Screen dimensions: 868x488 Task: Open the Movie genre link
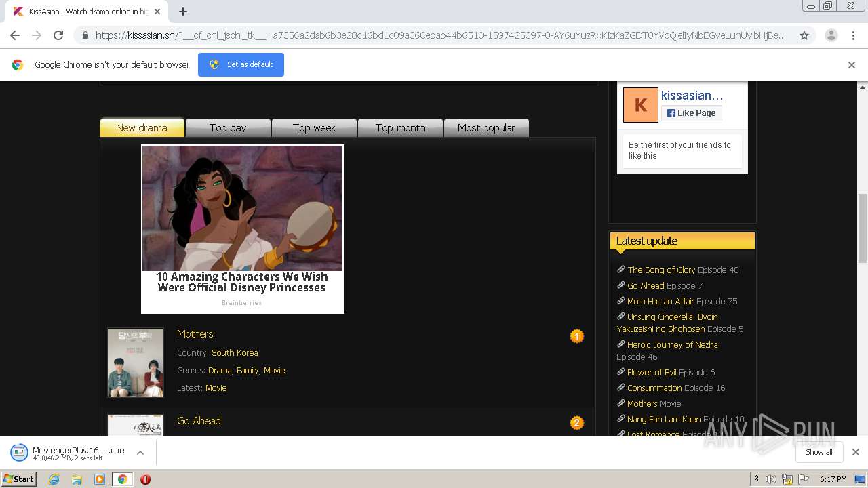click(x=274, y=370)
